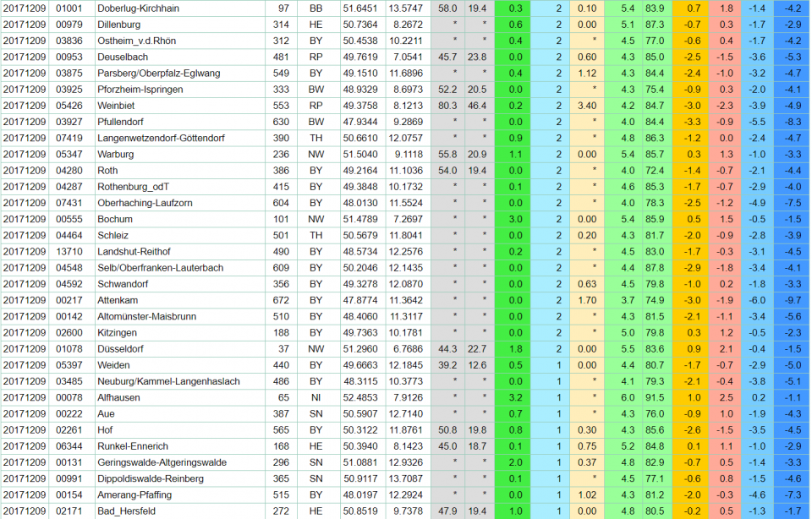Click the green 3.0 cell in Bochum row
Viewport: 812px width, 519px height.
[515, 219]
